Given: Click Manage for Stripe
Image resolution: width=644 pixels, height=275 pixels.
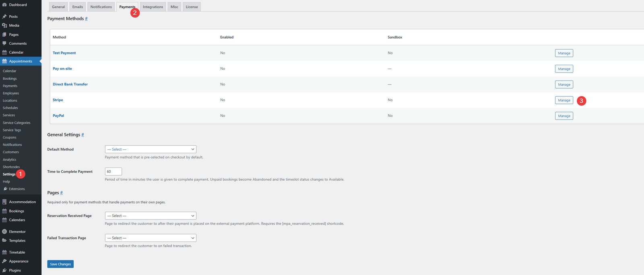Looking at the screenshot, I should [x=564, y=100].
